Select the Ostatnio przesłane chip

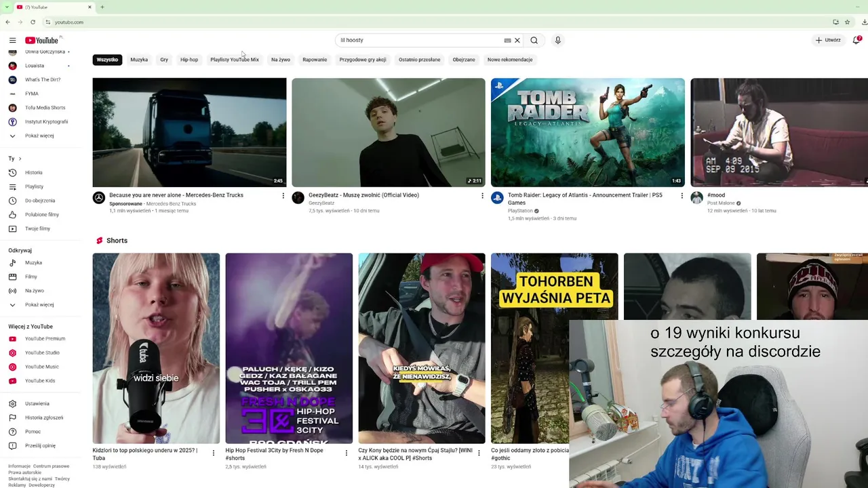click(x=420, y=60)
